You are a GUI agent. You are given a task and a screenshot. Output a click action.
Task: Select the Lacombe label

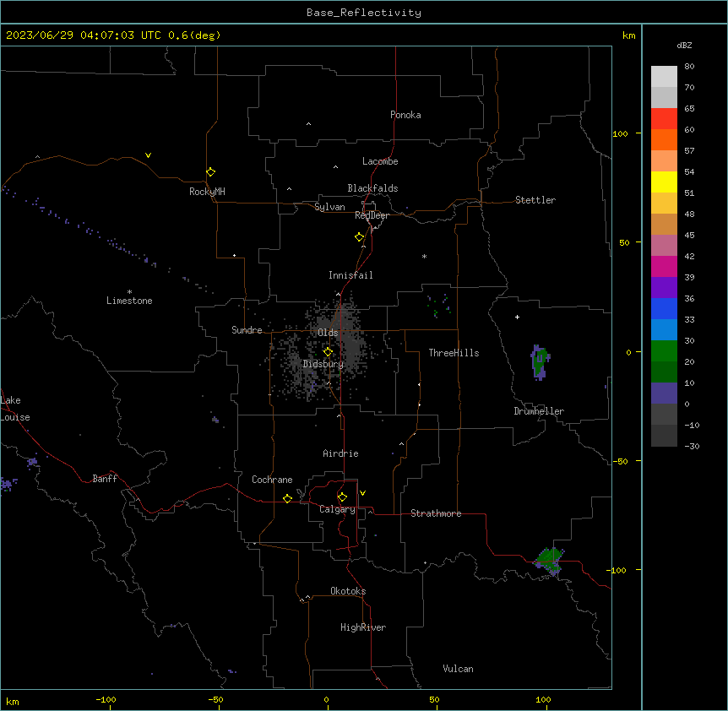click(x=380, y=161)
